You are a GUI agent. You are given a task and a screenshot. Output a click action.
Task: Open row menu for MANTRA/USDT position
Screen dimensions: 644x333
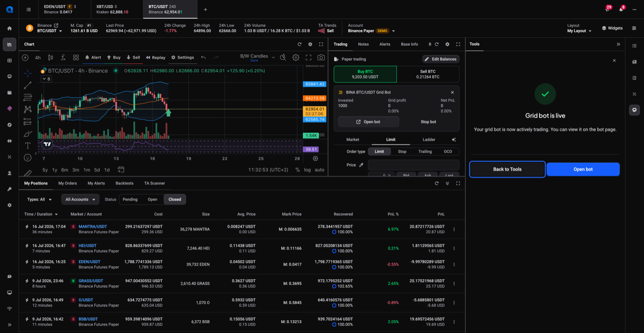(454, 229)
